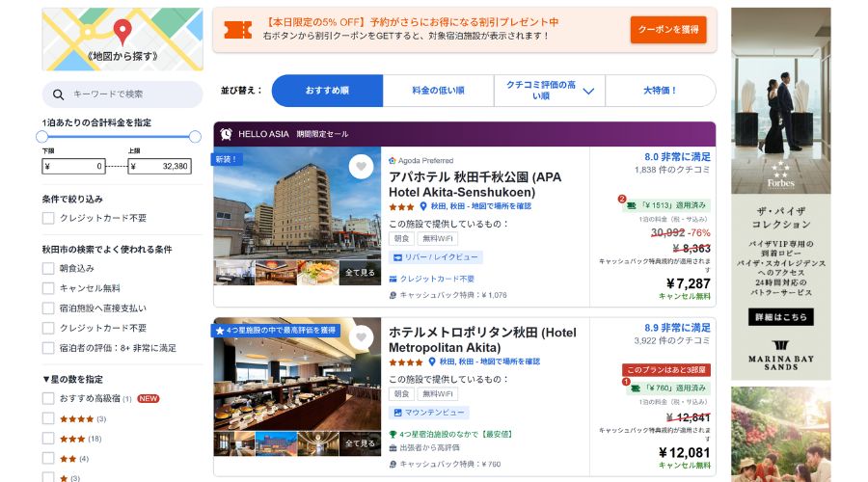
Task: Click the Agoda Preferred badge icon
Action: point(392,160)
